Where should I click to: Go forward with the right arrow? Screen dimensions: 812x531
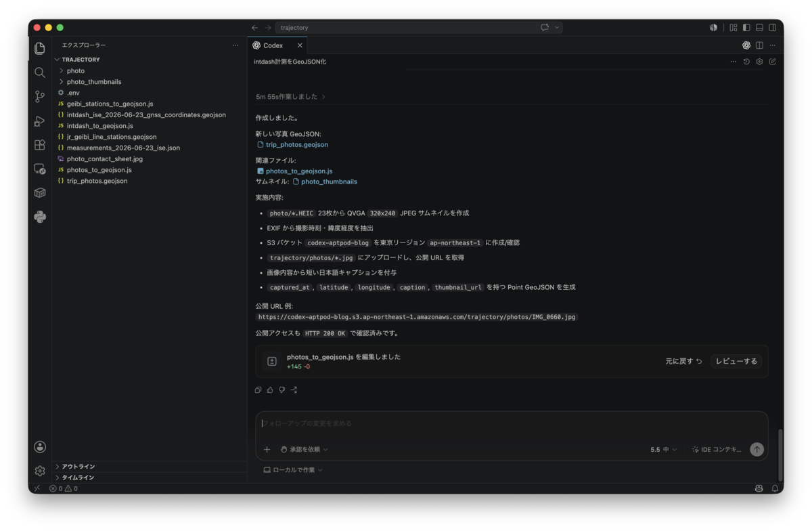[268, 28]
